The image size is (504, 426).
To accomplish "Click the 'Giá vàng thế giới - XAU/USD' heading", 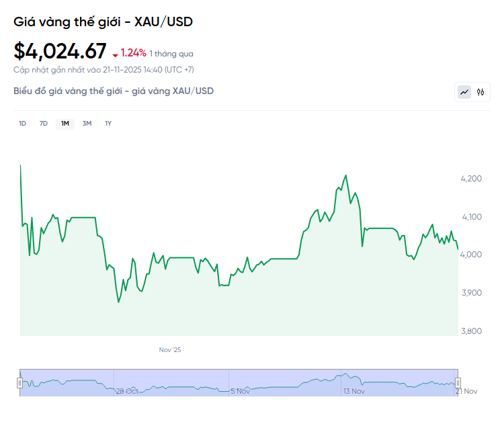I will [x=103, y=22].
